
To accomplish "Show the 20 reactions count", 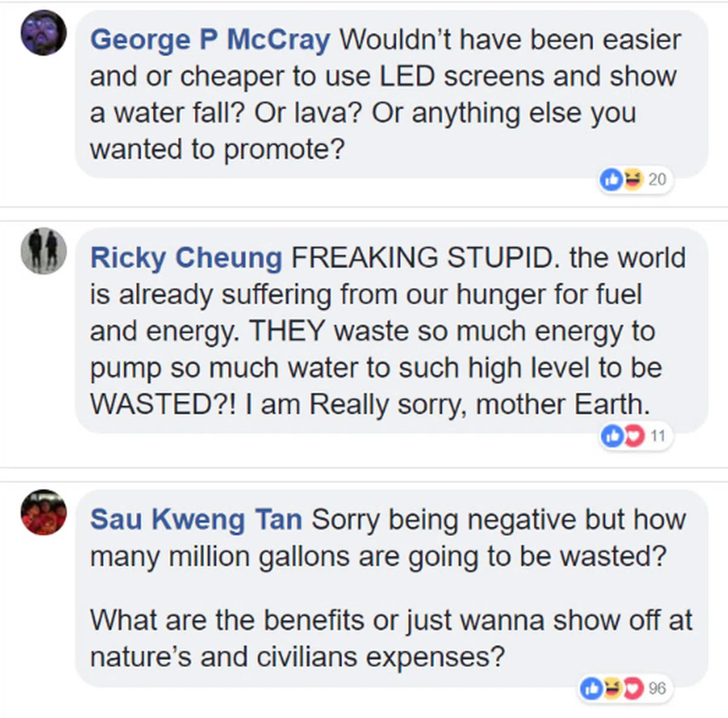I will (657, 180).
